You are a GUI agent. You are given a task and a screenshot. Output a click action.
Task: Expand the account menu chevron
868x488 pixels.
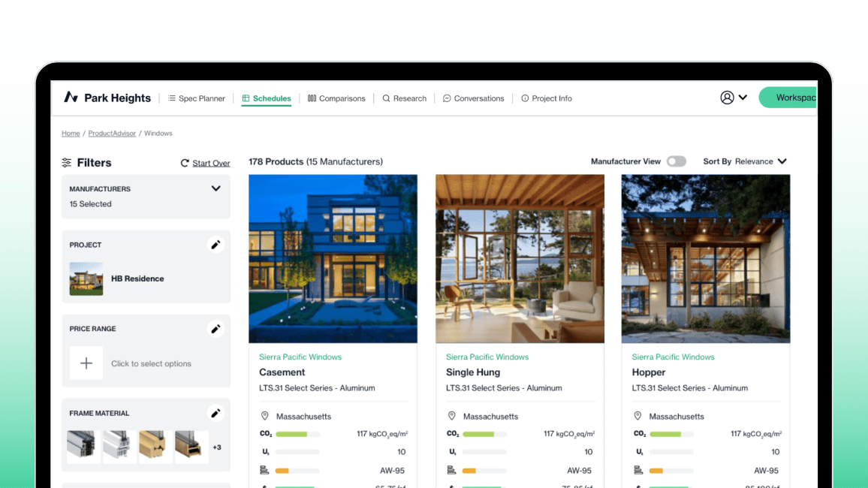pyautogui.click(x=743, y=98)
